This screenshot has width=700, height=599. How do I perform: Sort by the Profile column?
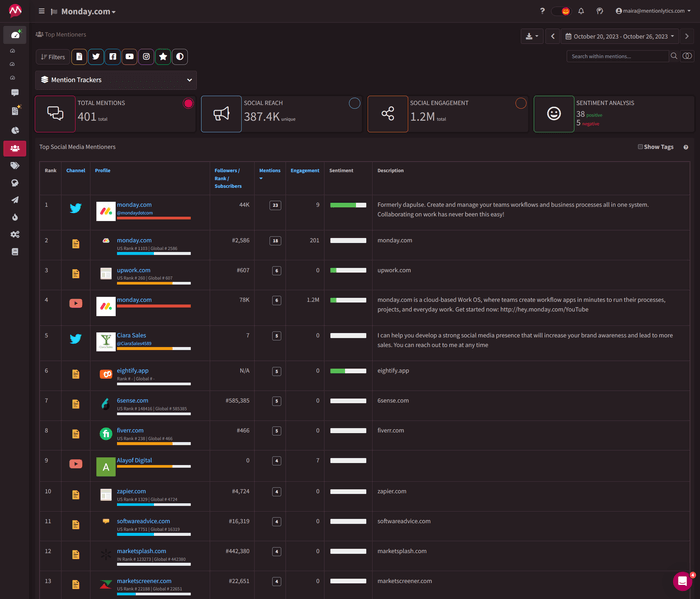tap(102, 171)
